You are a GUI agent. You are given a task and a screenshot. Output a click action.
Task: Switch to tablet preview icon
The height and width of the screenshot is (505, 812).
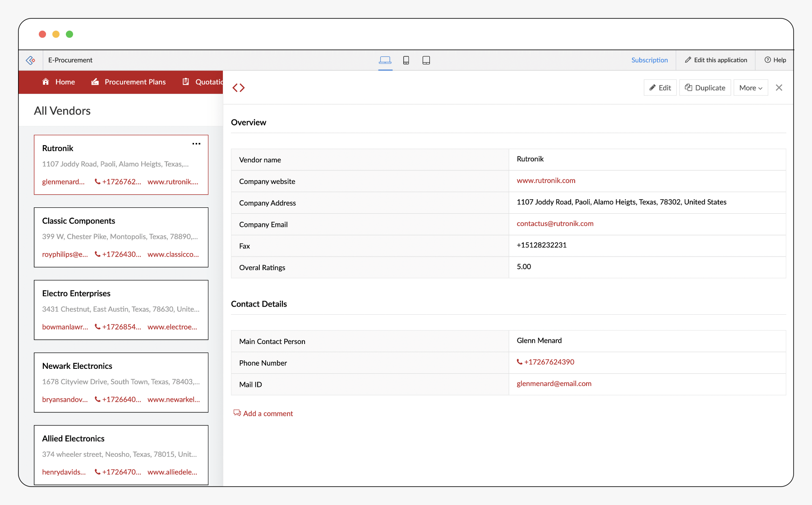(426, 60)
